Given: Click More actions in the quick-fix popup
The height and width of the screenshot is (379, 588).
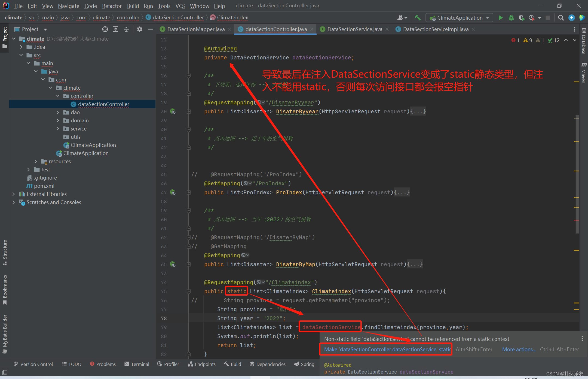Looking at the screenshot, I should (518, 349).
